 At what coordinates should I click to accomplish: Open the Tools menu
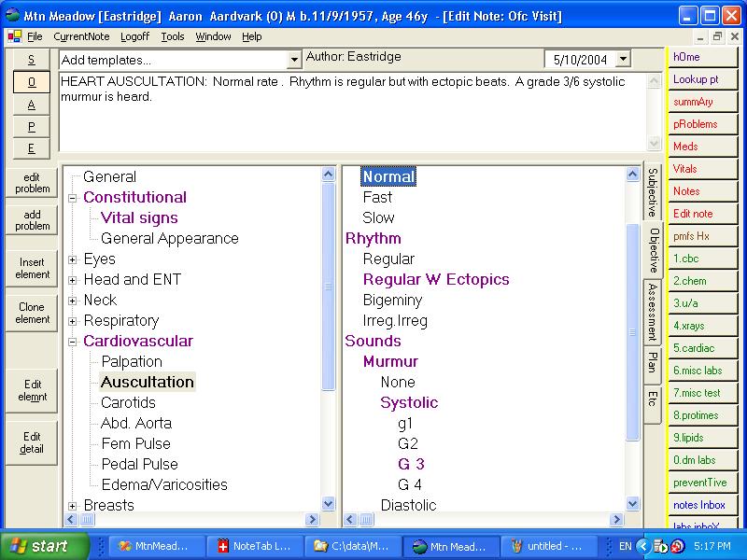(x=172, y=36)
